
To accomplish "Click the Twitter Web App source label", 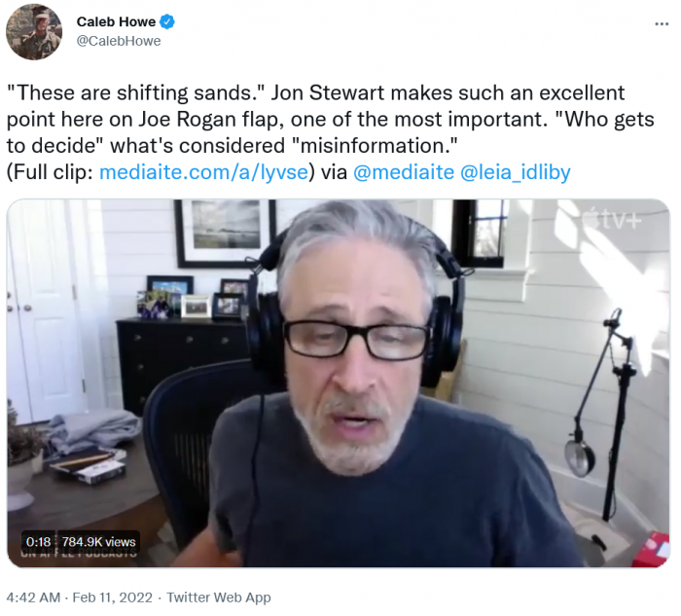I will pos(219,598).
